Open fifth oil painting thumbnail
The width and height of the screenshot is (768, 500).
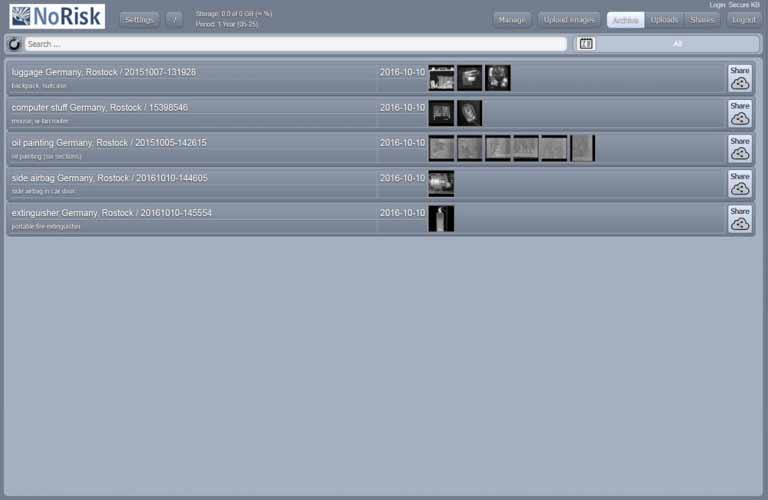554,148
